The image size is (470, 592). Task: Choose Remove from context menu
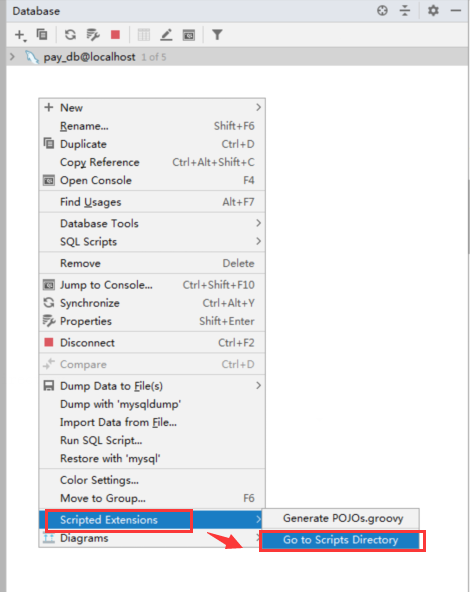(x=152, y=263)
